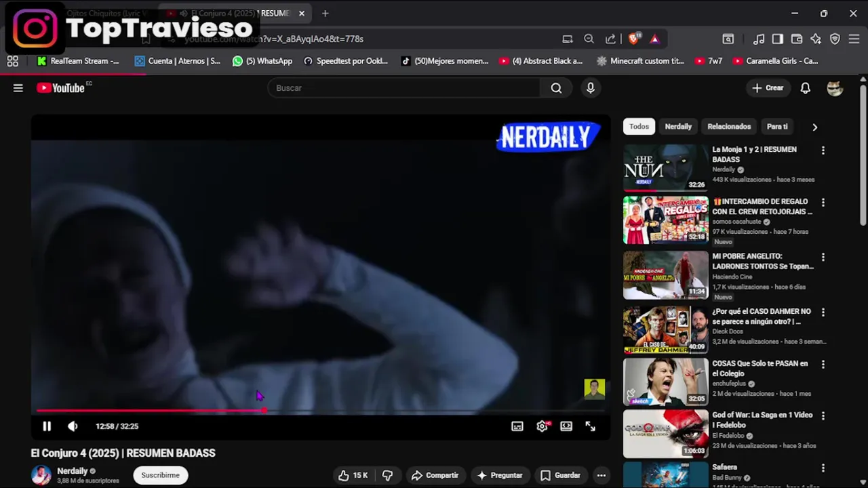
Task: Dislike the video
Action: (388, 475)
